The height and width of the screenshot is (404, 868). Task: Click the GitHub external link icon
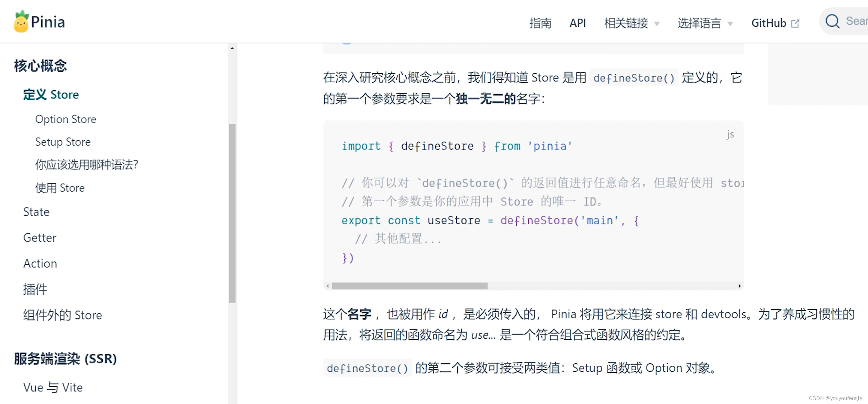tap(795, 24)
